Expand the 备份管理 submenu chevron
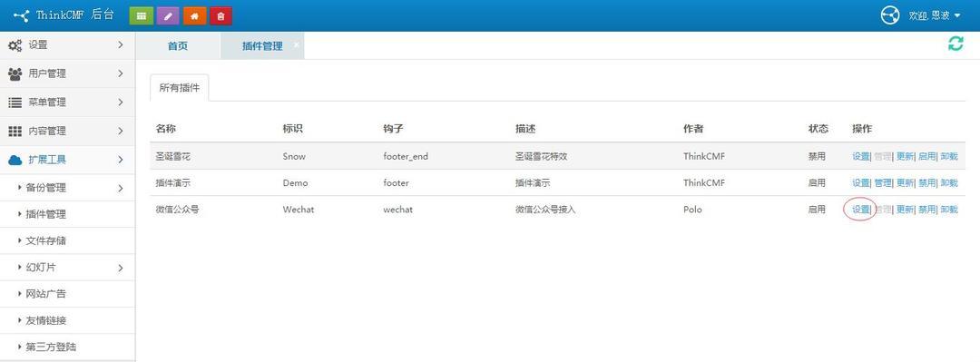The width and height of the screenshot is (980, 362). (x=121, y=188)
